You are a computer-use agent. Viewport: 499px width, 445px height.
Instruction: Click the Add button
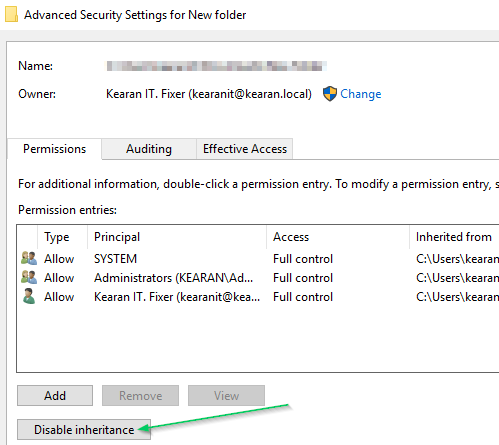click(55, 396)
